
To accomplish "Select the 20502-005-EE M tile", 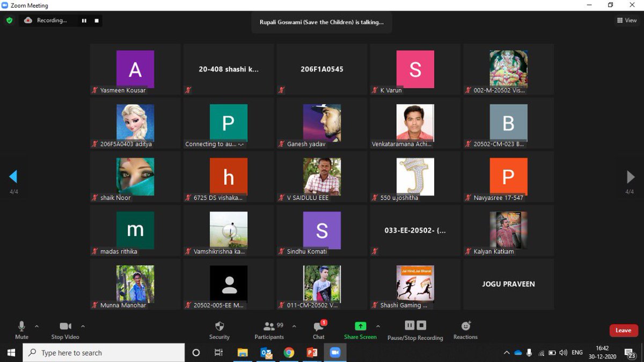I will click(x=229, y=284).
